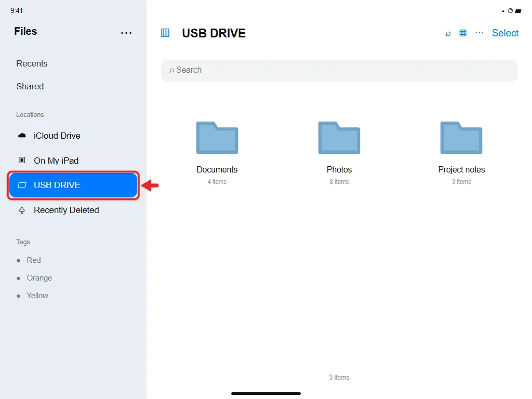Click the On My iPad device icon

click(22, 160)
